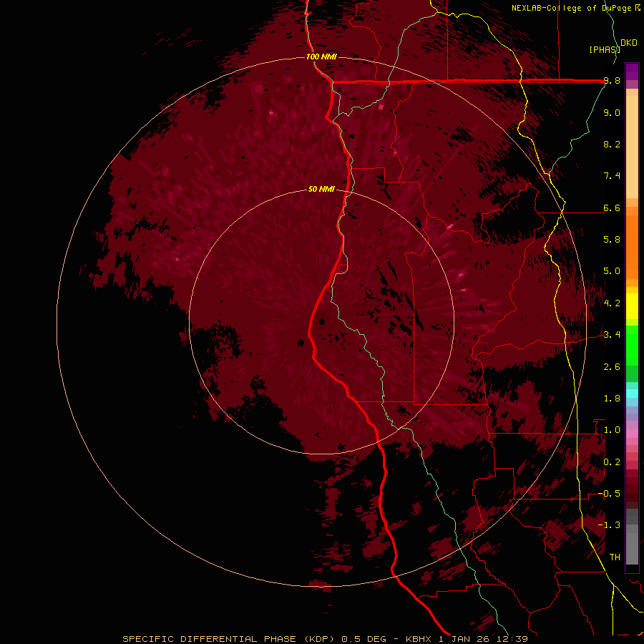Screen dimensions: 644x644
Task: Select the 7.4 legend value
Action: point(612,176)
